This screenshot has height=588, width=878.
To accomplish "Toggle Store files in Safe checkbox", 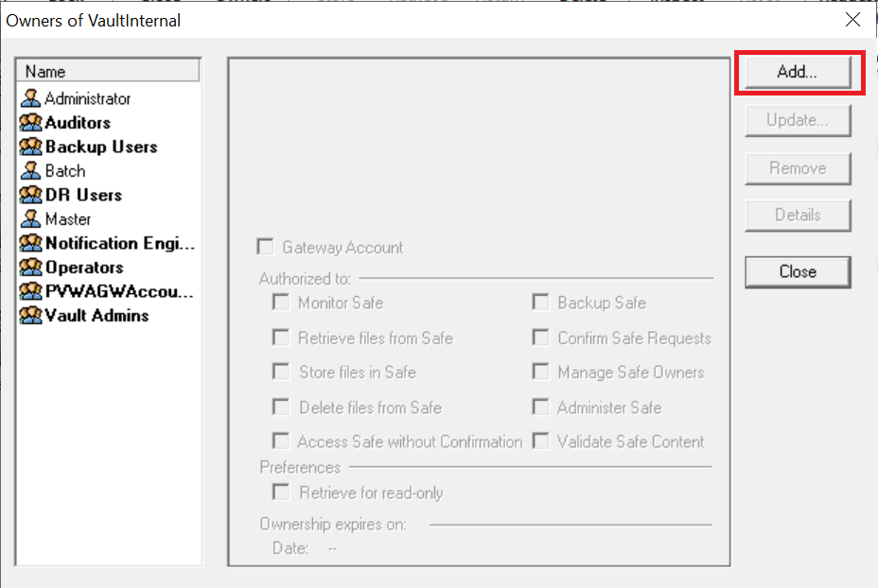I will tap(281, 372).
